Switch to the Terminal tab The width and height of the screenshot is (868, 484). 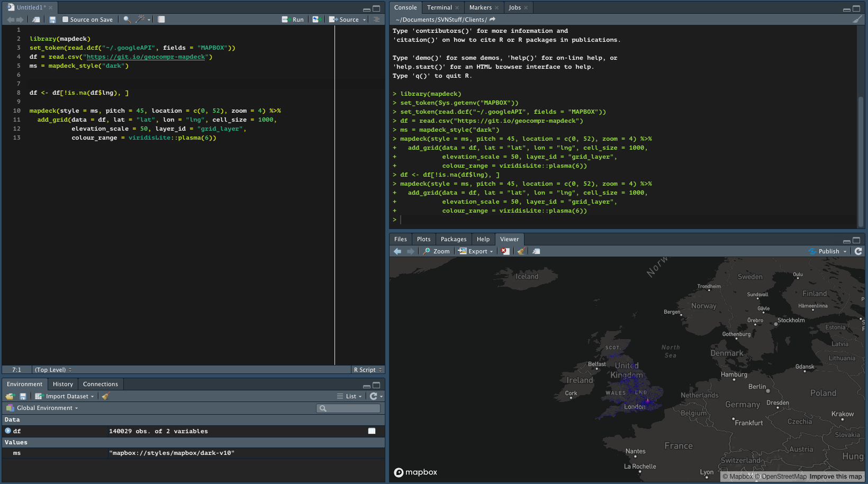(438, 7)
